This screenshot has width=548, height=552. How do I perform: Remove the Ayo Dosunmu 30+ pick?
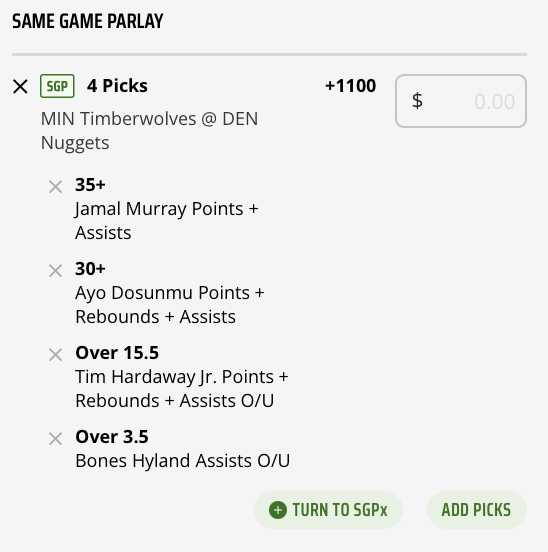click(55, 271)
